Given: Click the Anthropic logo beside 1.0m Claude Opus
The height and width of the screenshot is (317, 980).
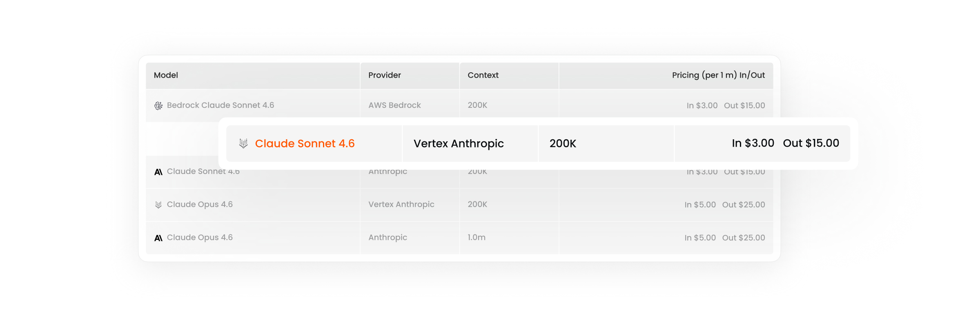Looking at the screenshot, I should (158, 238).
